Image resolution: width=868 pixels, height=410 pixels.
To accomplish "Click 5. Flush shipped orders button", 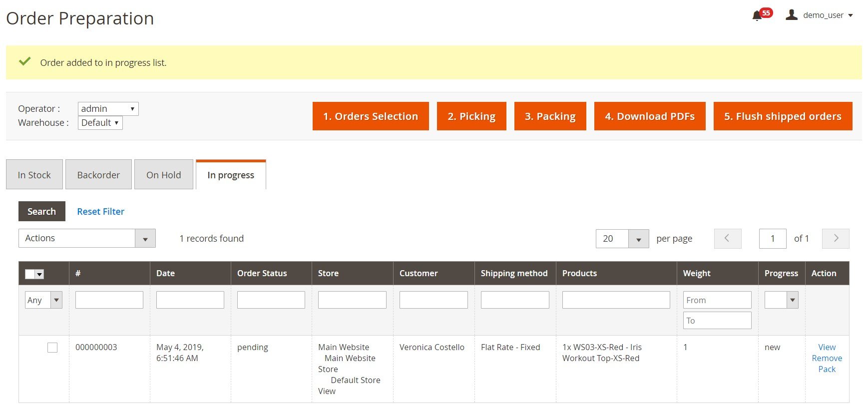I will [783, 116].
